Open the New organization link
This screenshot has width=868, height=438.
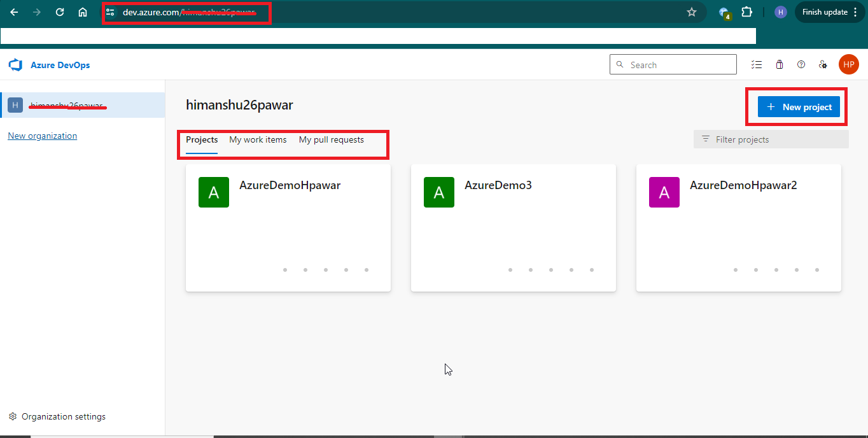pyautogui.click(x=42, y=135)
